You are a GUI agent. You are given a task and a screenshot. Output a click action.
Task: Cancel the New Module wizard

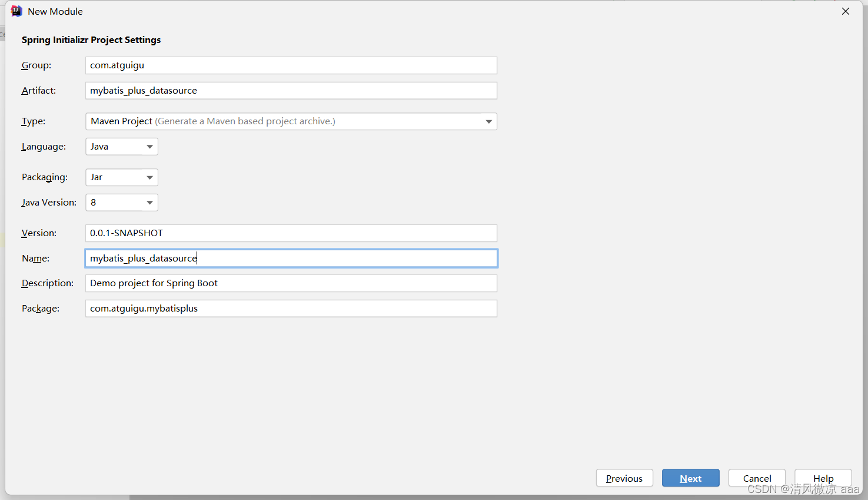point(757,478)
